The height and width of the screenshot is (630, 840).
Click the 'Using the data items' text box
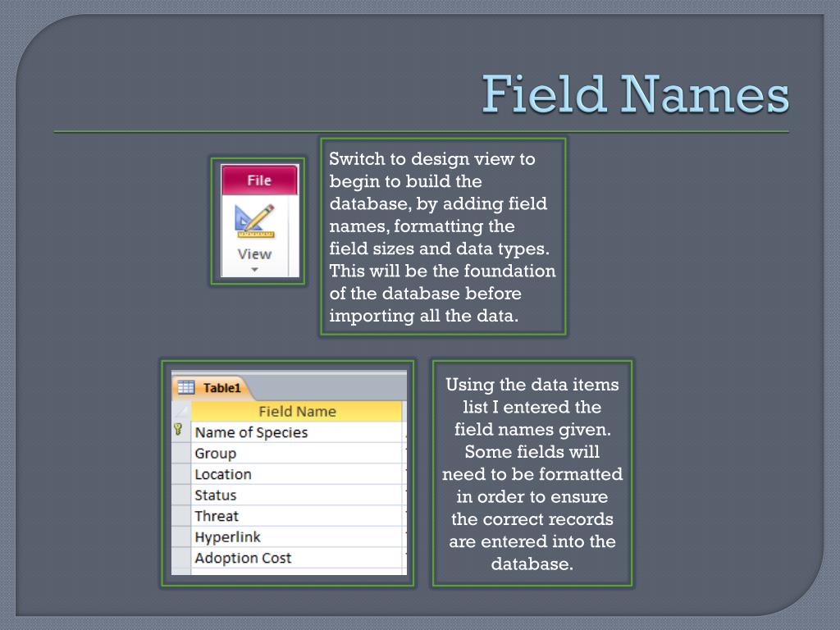point(532,473)
